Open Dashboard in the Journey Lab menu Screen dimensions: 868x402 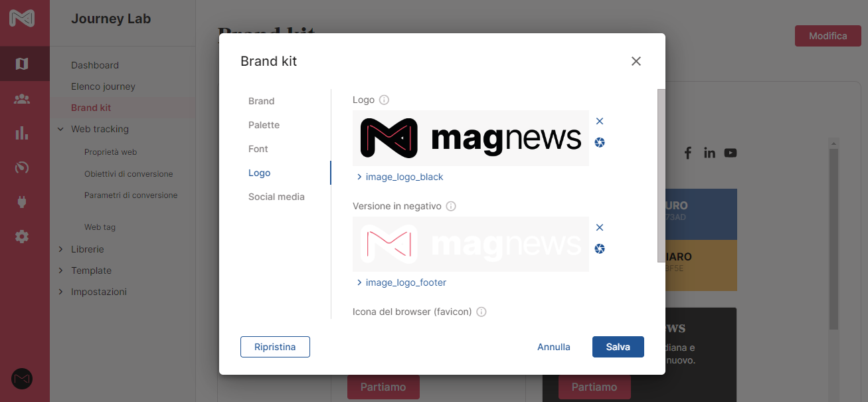(95, 65)
